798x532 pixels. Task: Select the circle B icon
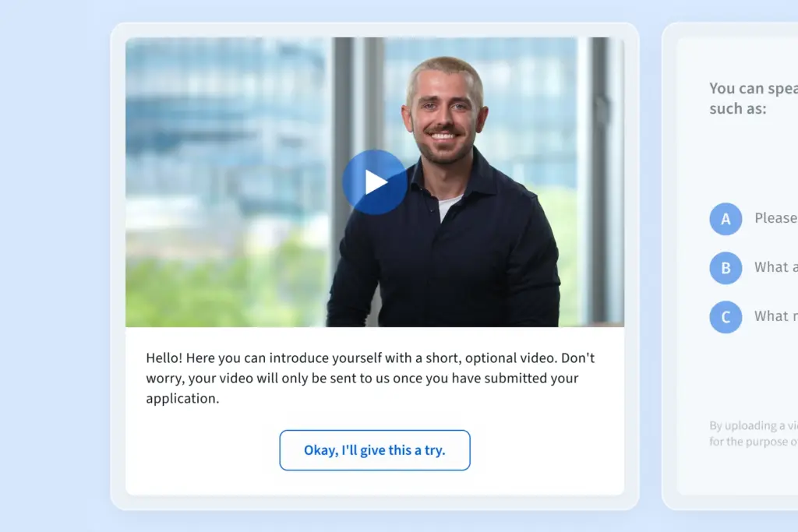click(726, 268)
